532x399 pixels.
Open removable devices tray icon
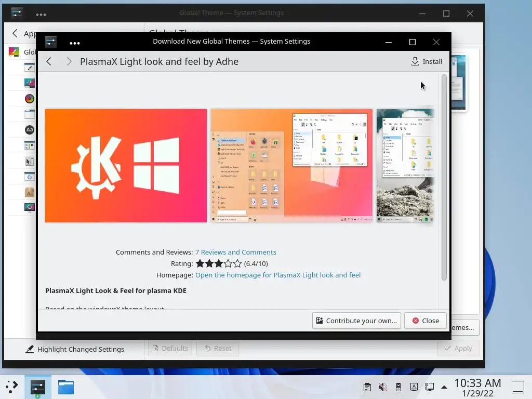(x=398, y=387)
